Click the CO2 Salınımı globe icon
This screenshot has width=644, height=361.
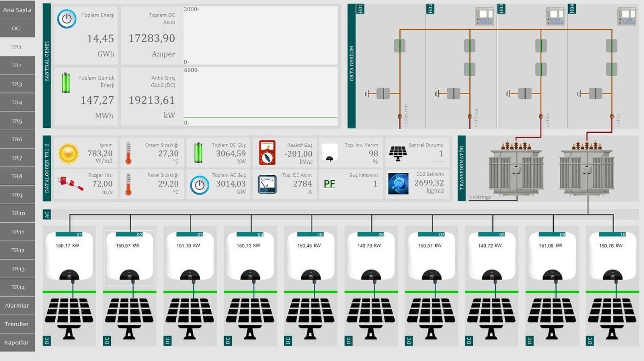pos(397,183)
